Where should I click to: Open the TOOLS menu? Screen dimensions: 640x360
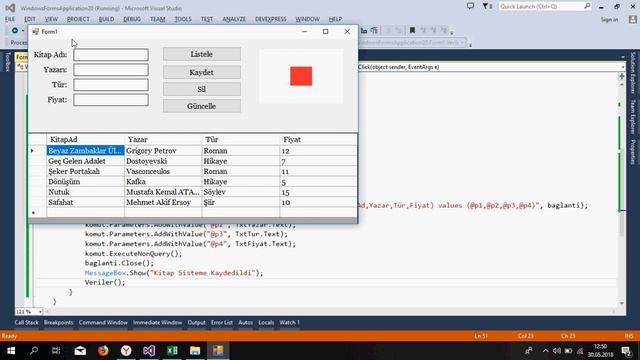(183, 19)
